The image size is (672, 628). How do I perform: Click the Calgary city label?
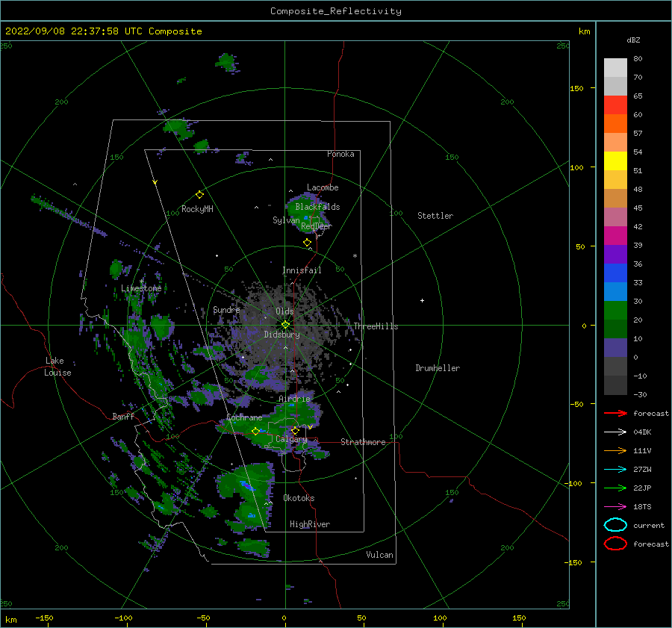tap(291, 439)
